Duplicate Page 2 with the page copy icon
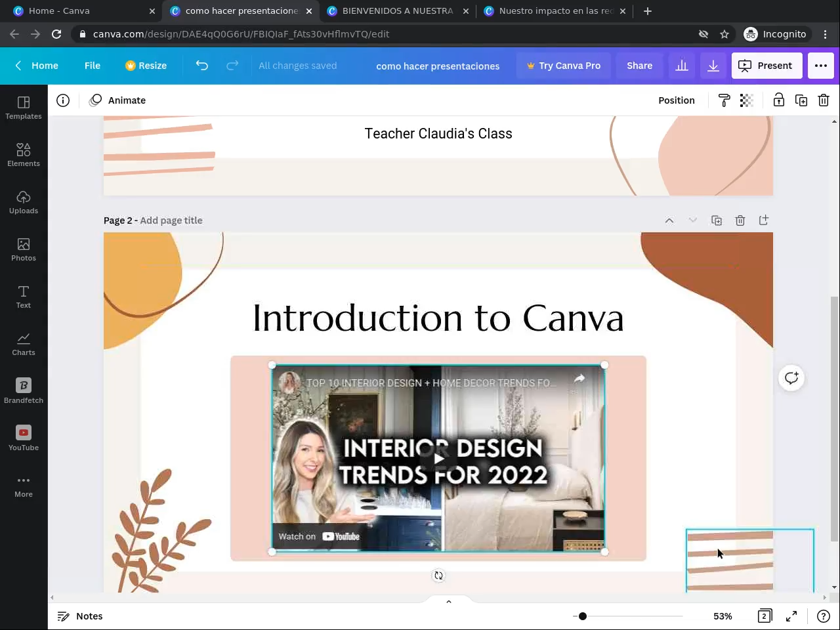 tap(717, 220)
